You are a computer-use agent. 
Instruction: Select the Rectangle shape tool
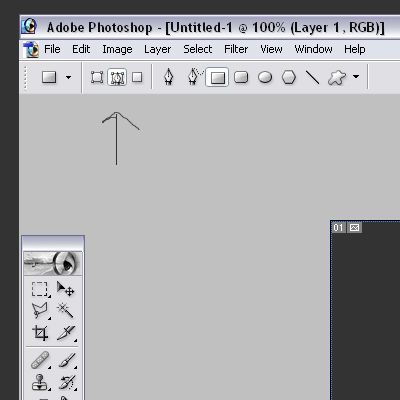(217, 77)
